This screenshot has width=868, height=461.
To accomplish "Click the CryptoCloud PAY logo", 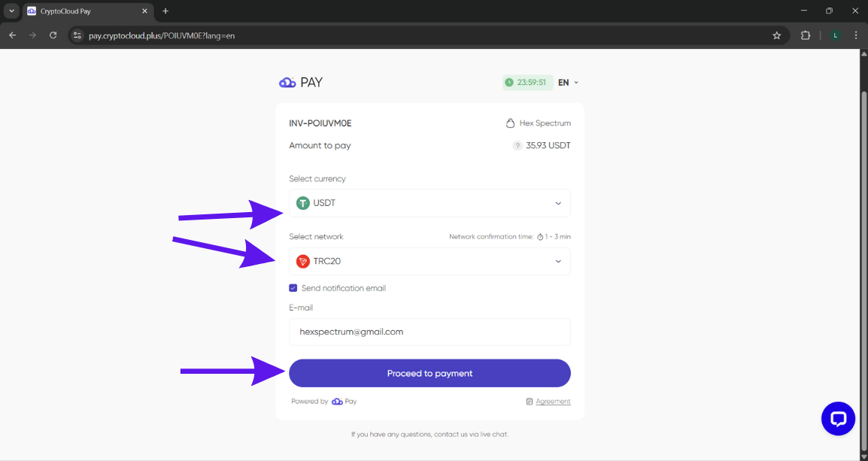I will 300,83.
